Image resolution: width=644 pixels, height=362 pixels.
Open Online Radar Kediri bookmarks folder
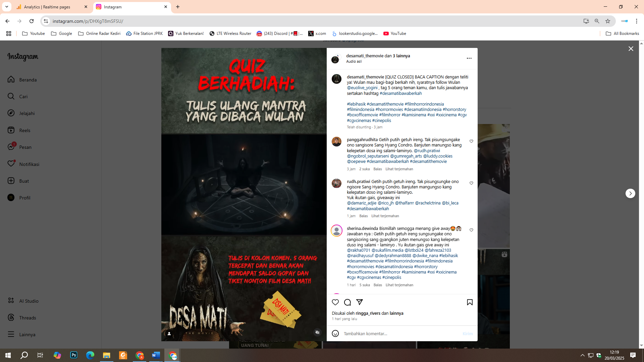click(99, 34)
